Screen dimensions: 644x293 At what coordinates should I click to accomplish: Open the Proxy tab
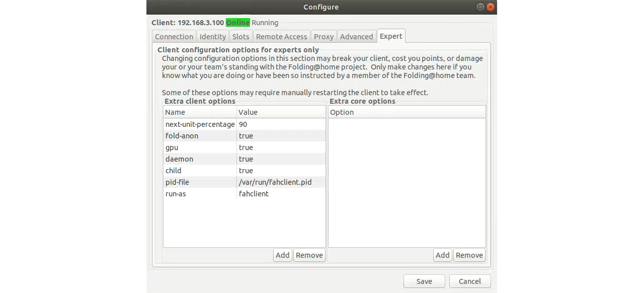point(324,36)
